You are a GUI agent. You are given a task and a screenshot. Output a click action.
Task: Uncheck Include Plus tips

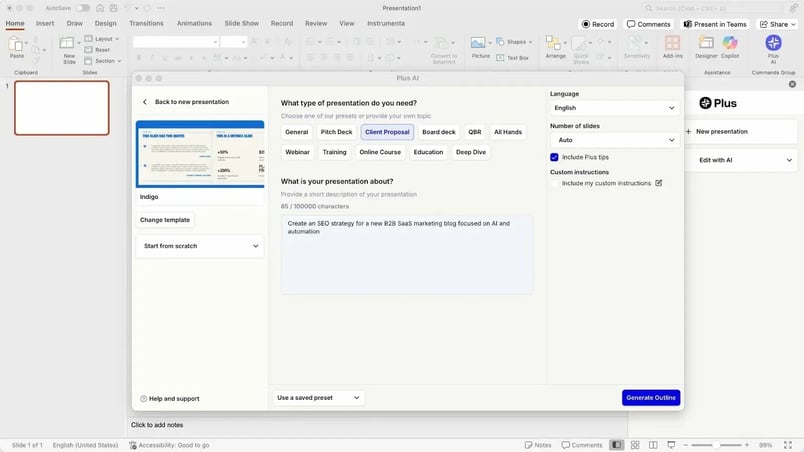coord(554,157)
